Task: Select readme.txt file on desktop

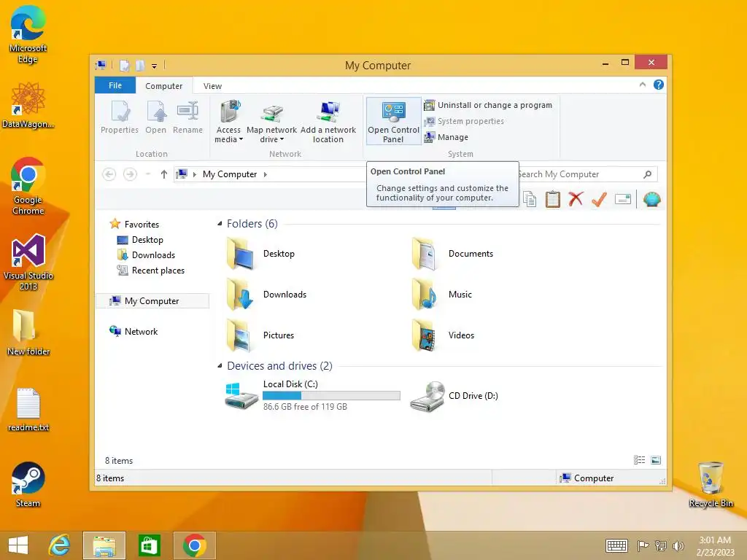Action: 28,411
